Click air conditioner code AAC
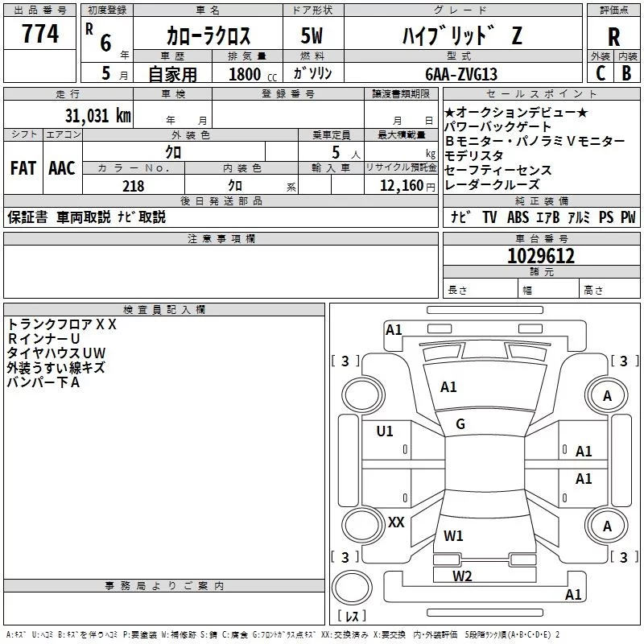 point(62,168)
